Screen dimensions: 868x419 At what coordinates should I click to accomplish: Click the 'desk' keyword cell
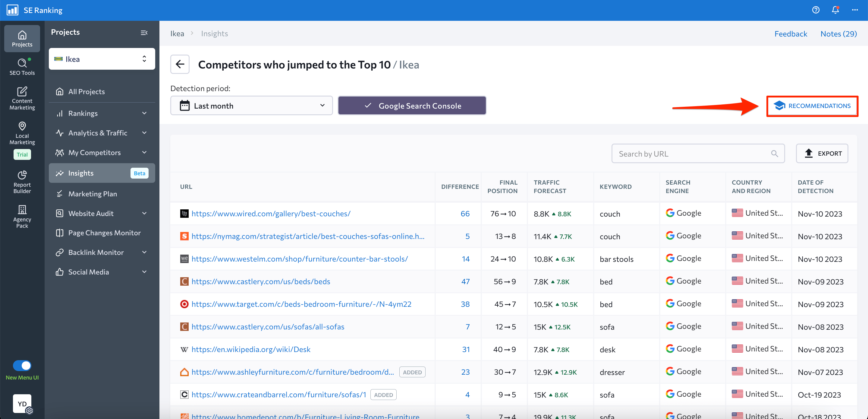pos(607,350)
